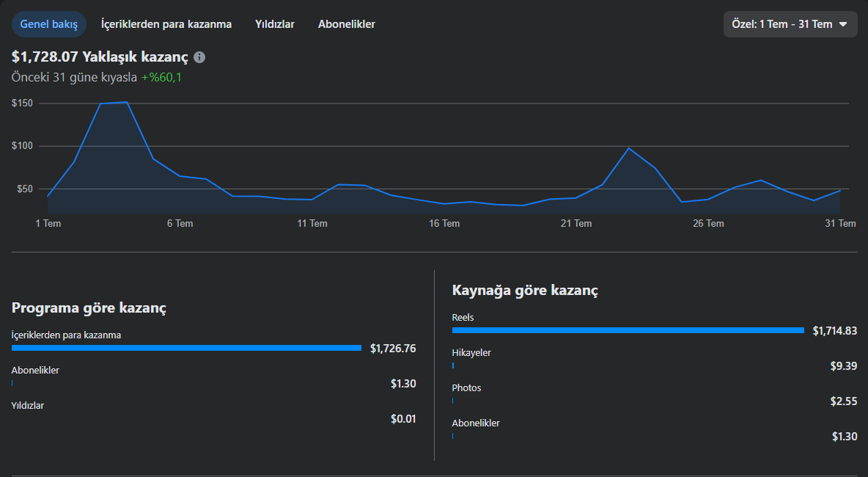The height and width of the screenshot is (477, 868).
Task: Click the Abonelikler row under Programa göre kazanç
Action: click(213, 376)
